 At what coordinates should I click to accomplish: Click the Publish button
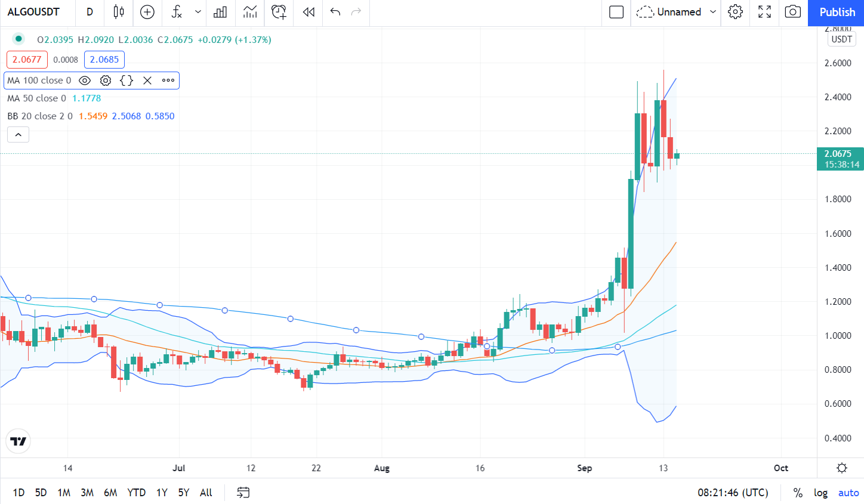coord(837,12)
